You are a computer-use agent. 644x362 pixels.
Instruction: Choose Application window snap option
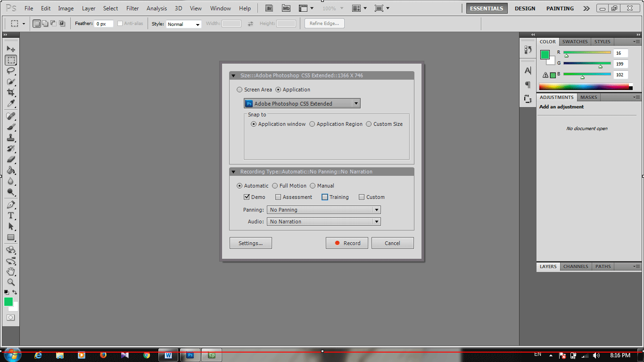[x=254, y=124]
